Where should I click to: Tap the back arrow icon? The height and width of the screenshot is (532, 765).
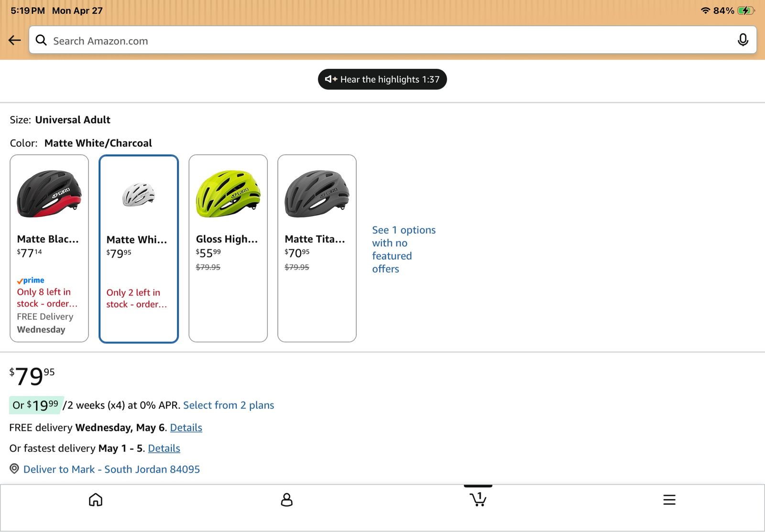[15, 40]
